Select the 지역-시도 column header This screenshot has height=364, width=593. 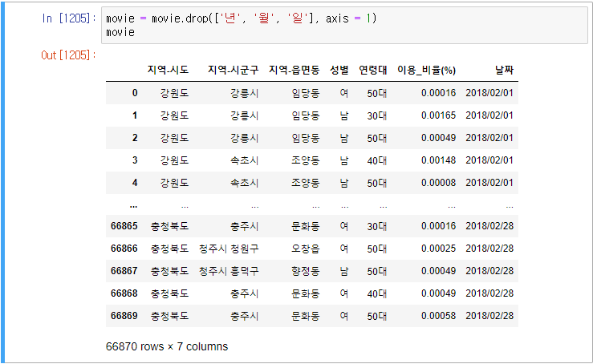pos(168,70)
